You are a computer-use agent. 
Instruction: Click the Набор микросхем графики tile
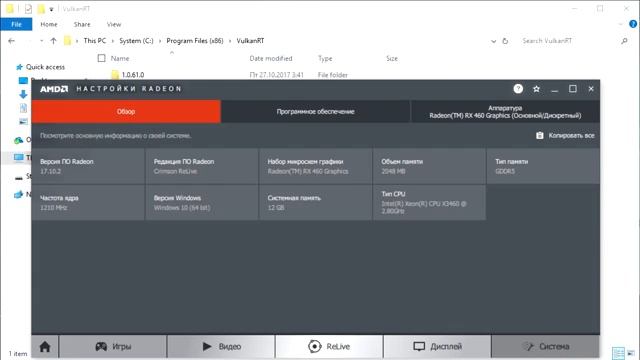pos(316,166)
